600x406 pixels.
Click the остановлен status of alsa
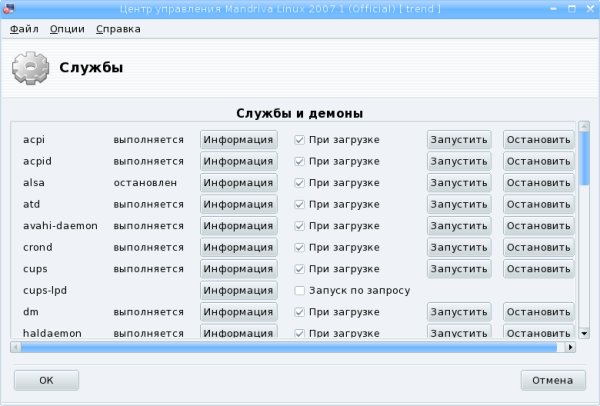[145, 183]
